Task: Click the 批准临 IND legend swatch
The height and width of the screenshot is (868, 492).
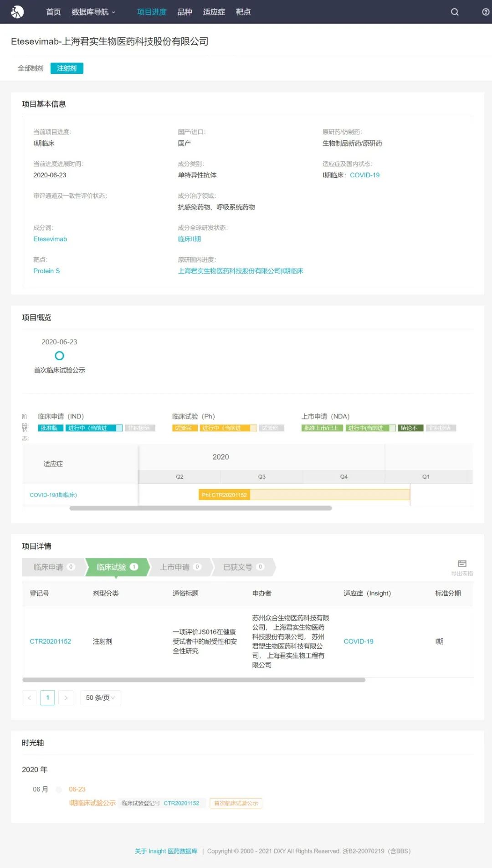Action: tap(51, 428)
